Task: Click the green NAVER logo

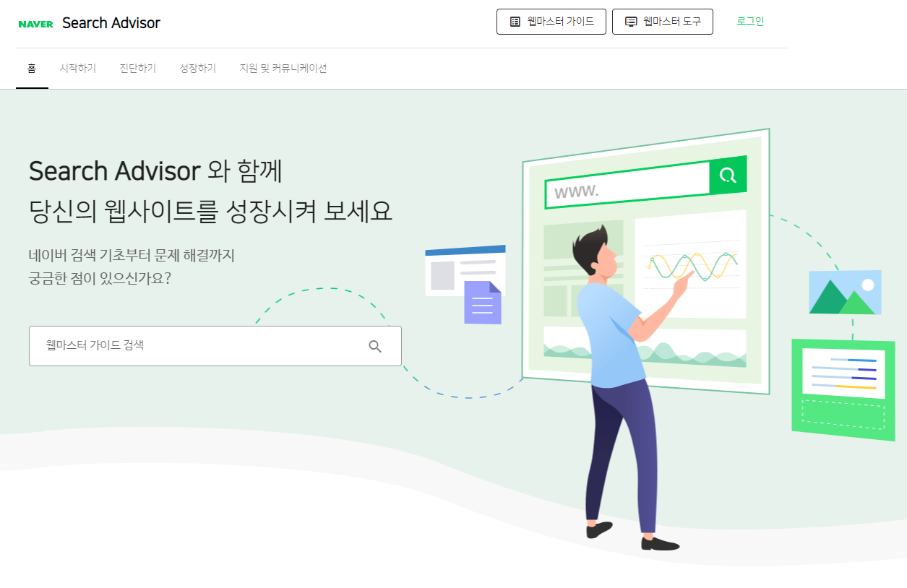Action: [x=35, y=24]
